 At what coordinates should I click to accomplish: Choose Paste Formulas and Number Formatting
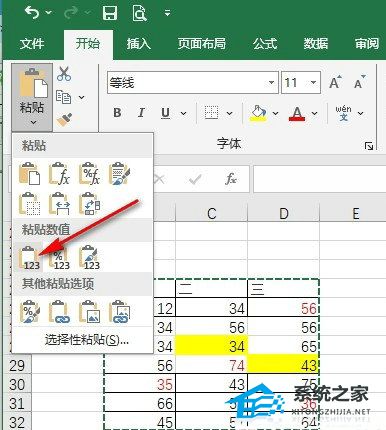[x=89, y=174]
